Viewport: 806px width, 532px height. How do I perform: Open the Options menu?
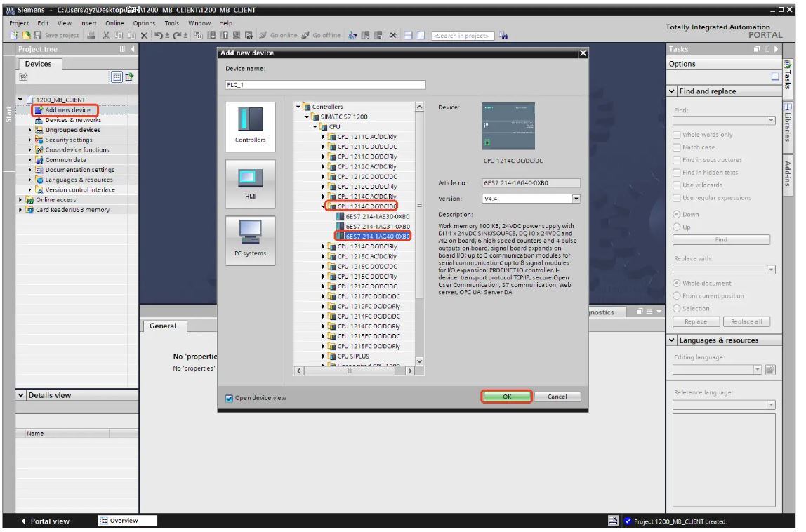144,23
